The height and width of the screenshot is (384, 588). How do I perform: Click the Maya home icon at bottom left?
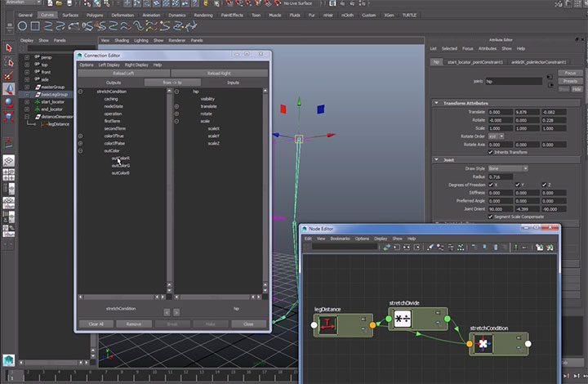(9, 360)
